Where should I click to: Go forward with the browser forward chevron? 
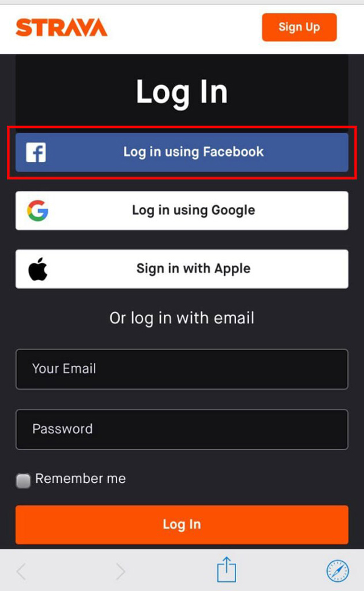click(x=121, y=572)
